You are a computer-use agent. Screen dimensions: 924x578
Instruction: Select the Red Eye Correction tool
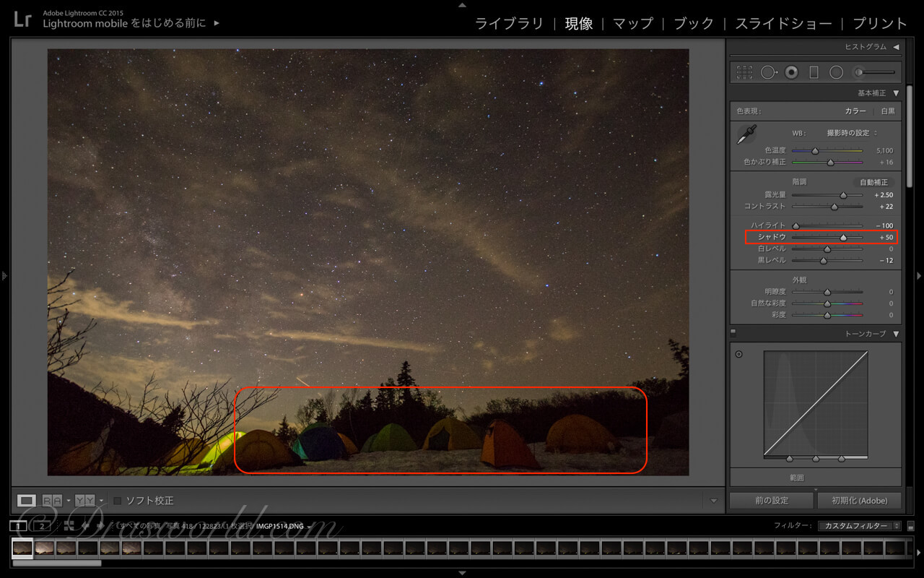coord(792,72)
